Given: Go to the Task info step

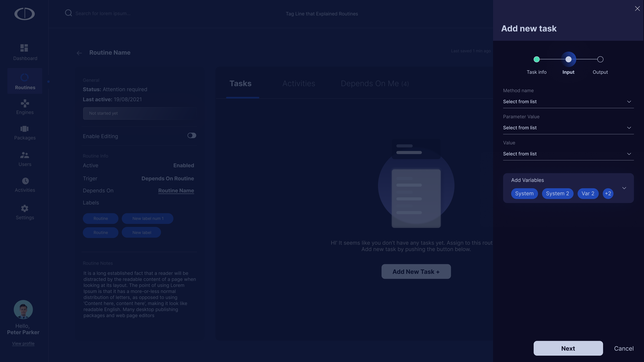Looking at the screenshot, I should [536, 59].
